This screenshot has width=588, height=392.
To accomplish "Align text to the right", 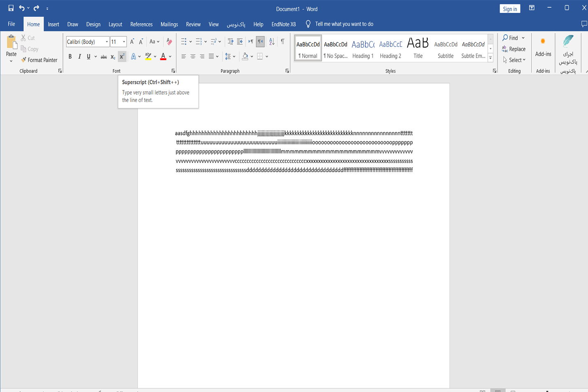I will click(202, 56).
